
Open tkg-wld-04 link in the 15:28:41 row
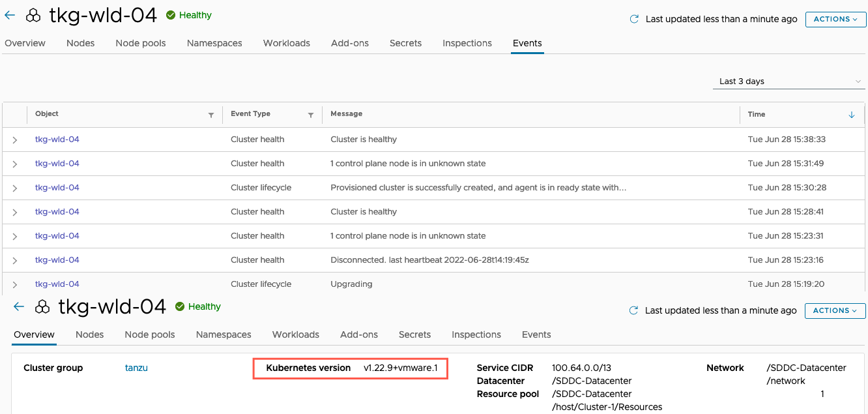click(x=57, y=212)
